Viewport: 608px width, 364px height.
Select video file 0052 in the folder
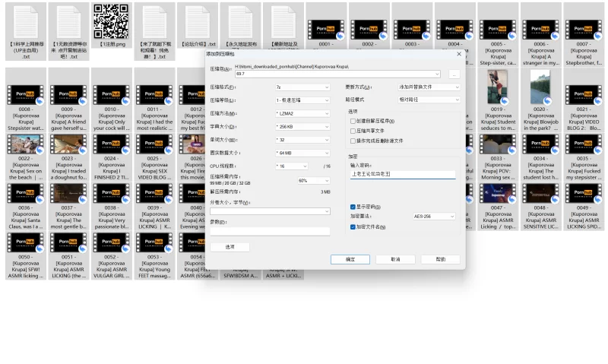click(x=112, y=256)
